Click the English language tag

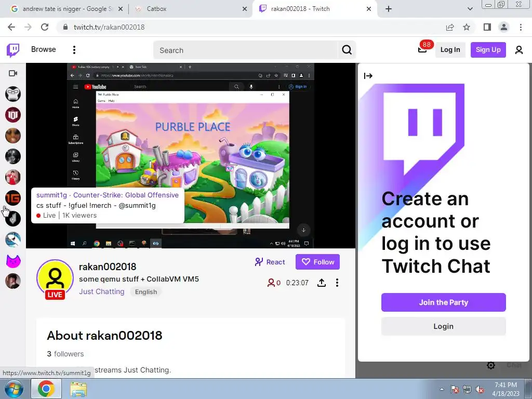coord(146,292)
